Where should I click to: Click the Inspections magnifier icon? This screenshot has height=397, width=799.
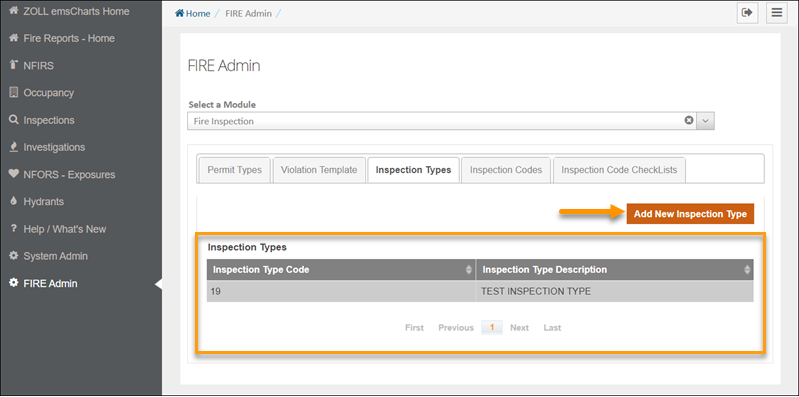click(x=14, y=120)
